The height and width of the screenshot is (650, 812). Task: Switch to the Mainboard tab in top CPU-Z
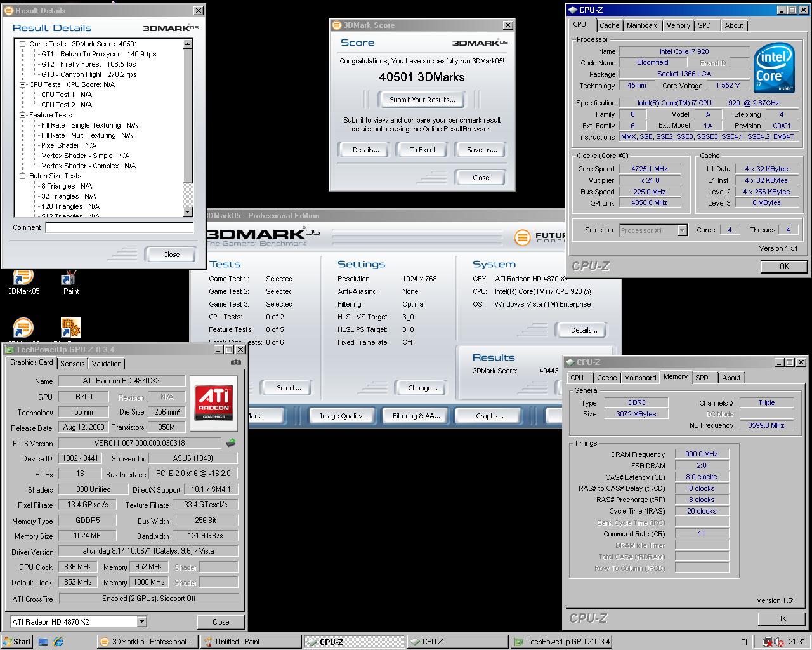tap(643, 25)
